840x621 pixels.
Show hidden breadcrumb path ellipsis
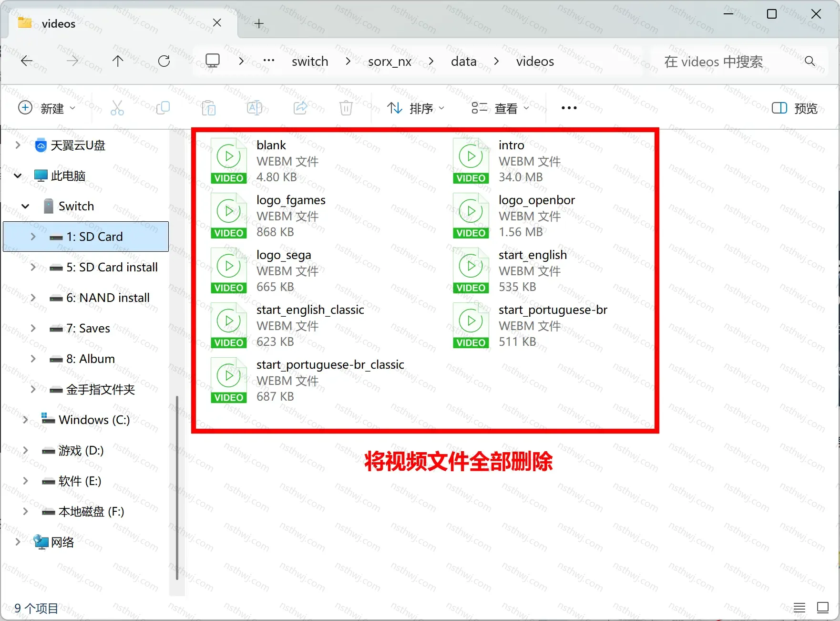tap(269, 61)
